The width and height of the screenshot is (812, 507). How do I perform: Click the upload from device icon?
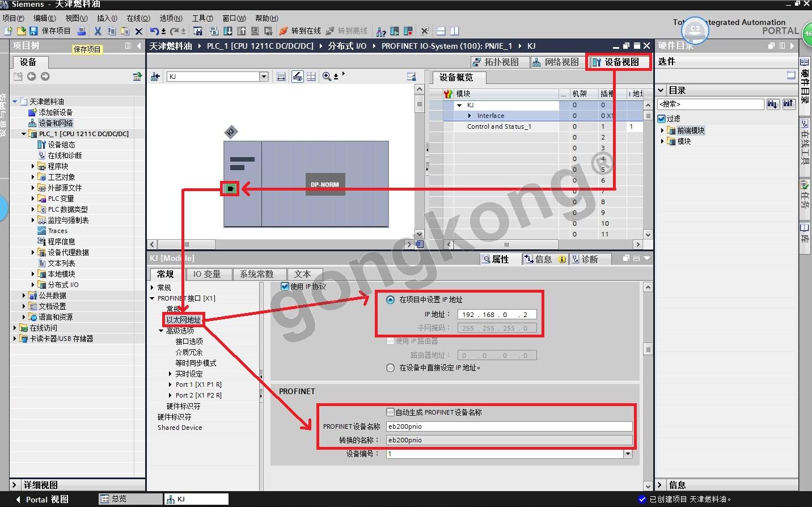pos(242,31)
